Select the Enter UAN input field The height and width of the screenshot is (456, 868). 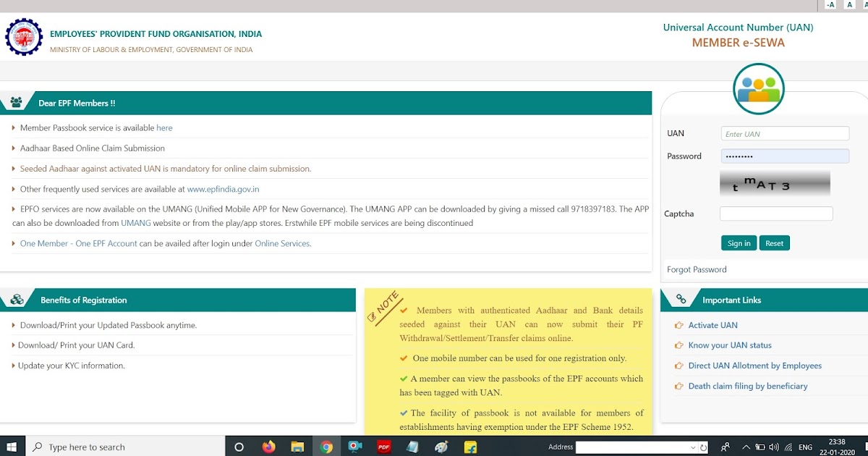coord(784,133)
